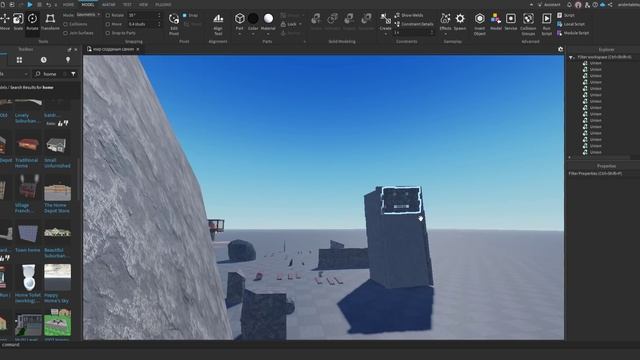The width and height of the screenshot is (640, 360).
Task: Click the Run Script button
Action: pyautogui.click(x=547, y=24)
